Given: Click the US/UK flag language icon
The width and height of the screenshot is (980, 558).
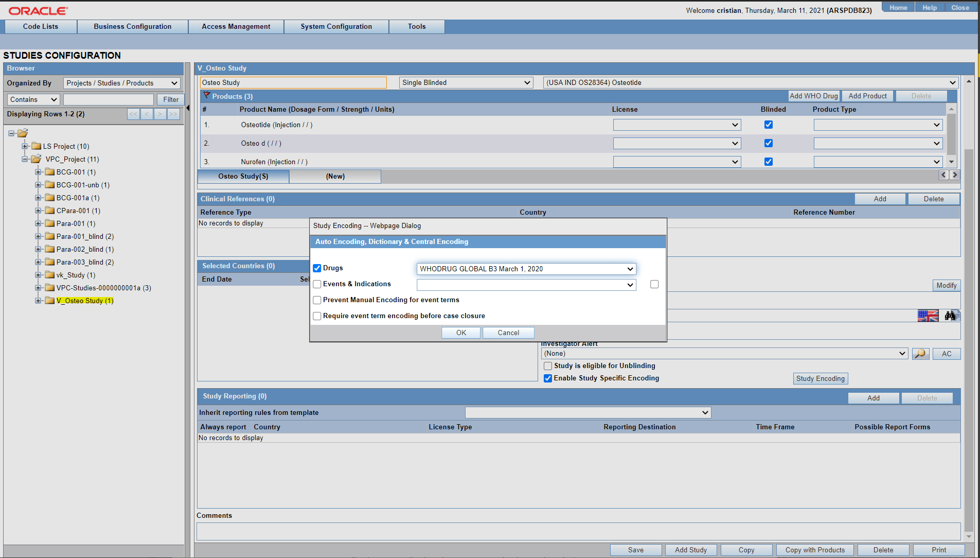Looking at the screenshot, I should click(x=928, y=316).
